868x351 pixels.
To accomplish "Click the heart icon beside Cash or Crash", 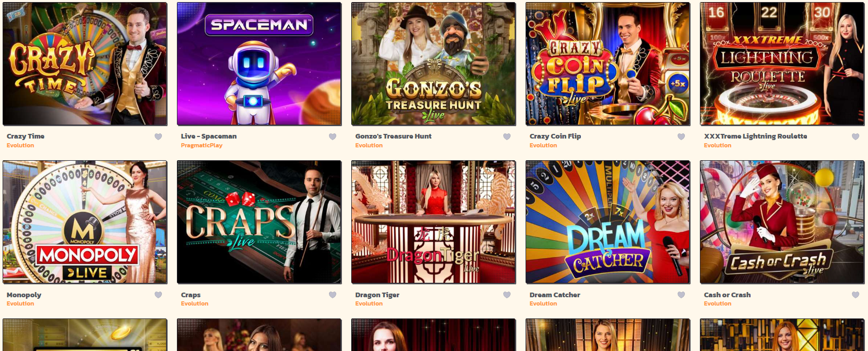I will pyautogui.click(x=856, y=295).
